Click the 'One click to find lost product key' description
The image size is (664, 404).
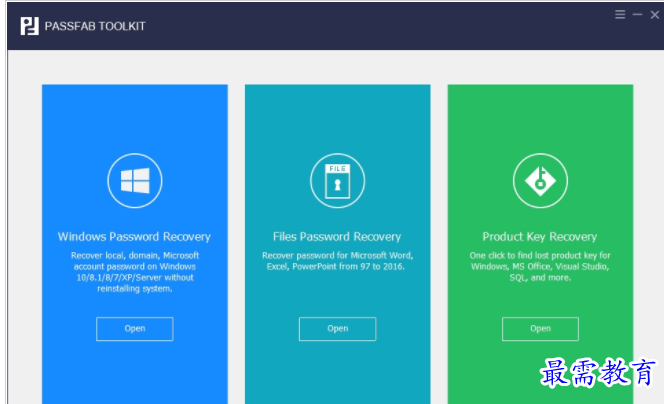tap(540, 266)
